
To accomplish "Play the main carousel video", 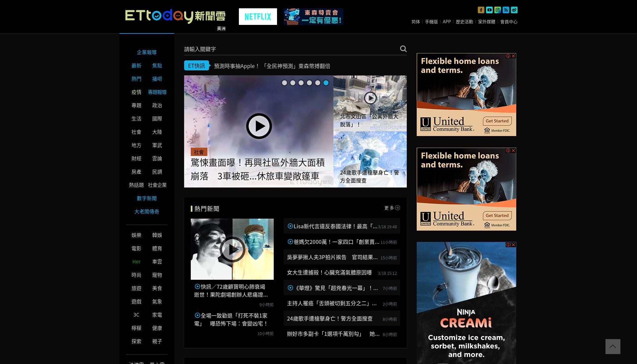I will point(259,126).
